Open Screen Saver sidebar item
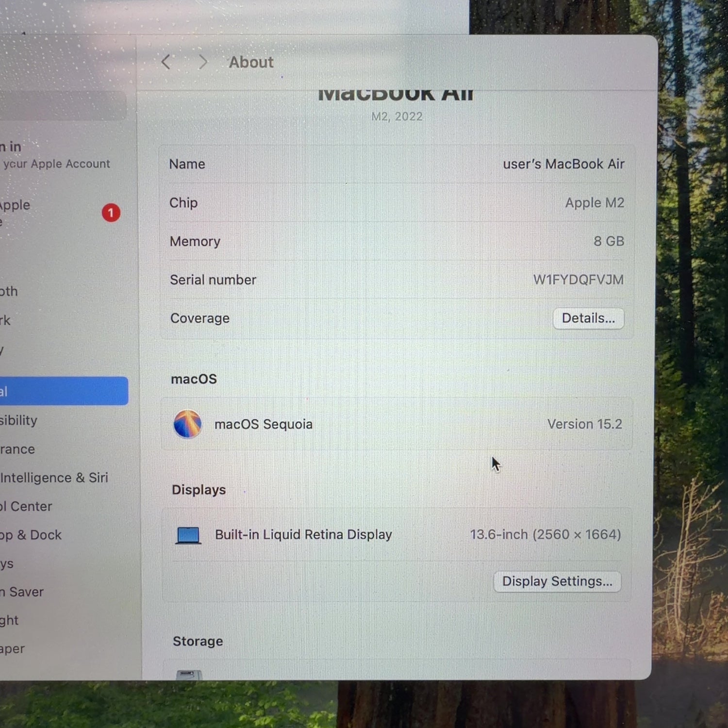The image size is (728, 728). (x=22, y=592)
